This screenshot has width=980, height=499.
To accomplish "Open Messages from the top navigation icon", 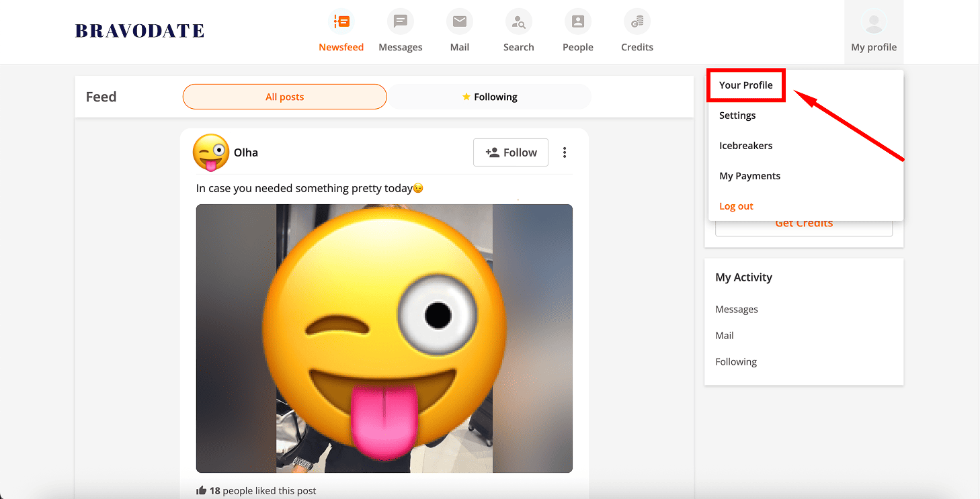I will (401, 22).
